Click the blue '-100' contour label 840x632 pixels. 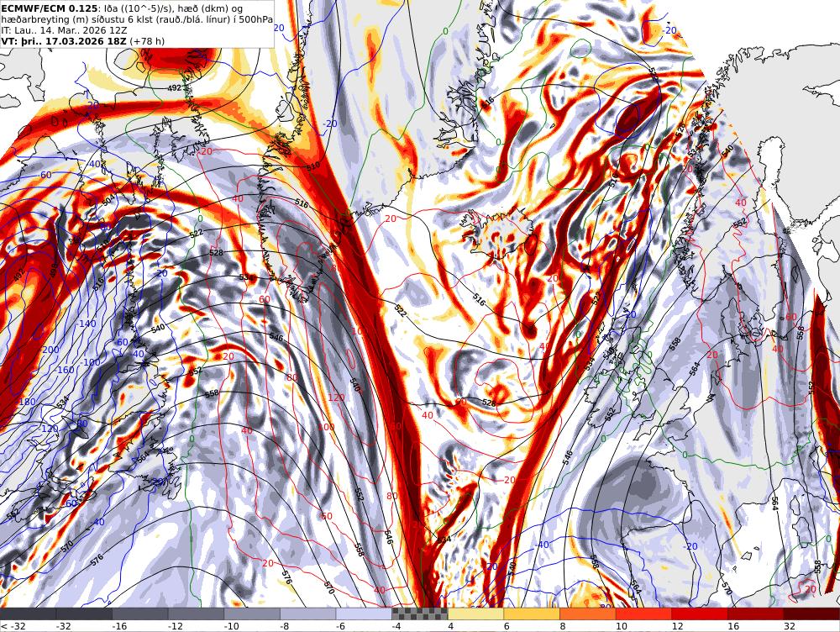[x=91, y=362]
